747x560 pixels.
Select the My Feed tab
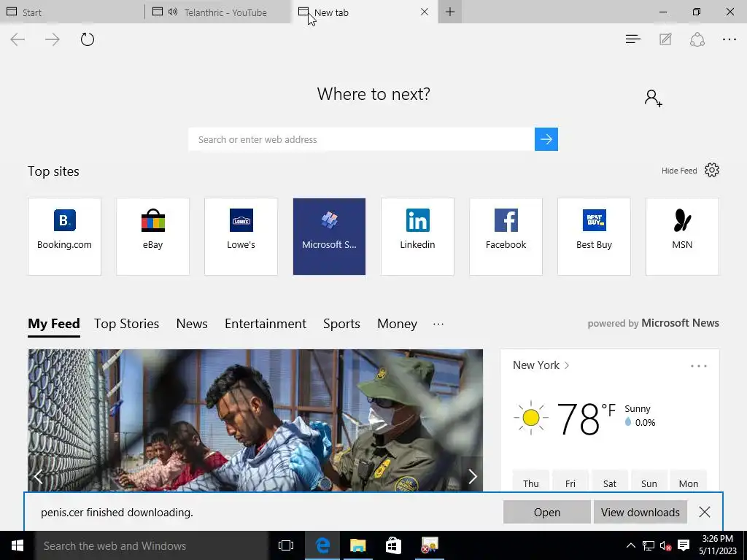point(54,324)
